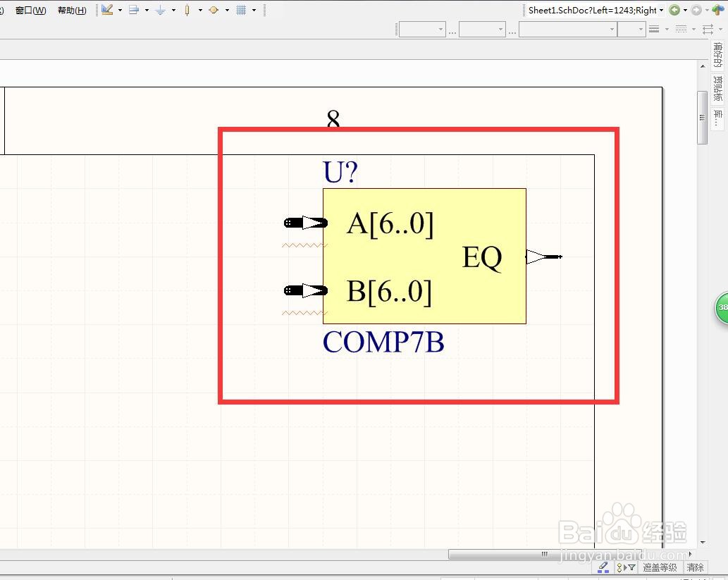Open the 剪贴板 side panel tab
The image size is (728, 580).
click(x=718, y=88)
